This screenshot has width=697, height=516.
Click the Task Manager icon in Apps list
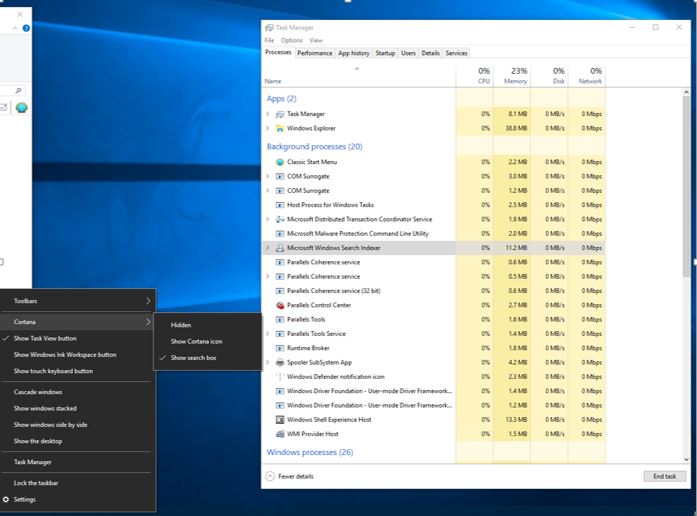[x=280, y=114]
